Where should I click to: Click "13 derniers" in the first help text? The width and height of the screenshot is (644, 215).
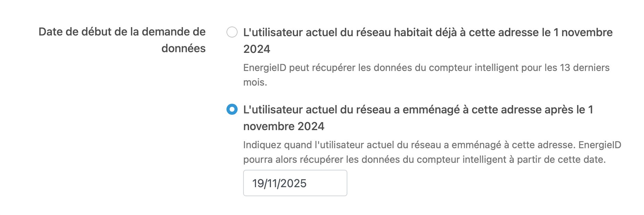pos(585,67)
